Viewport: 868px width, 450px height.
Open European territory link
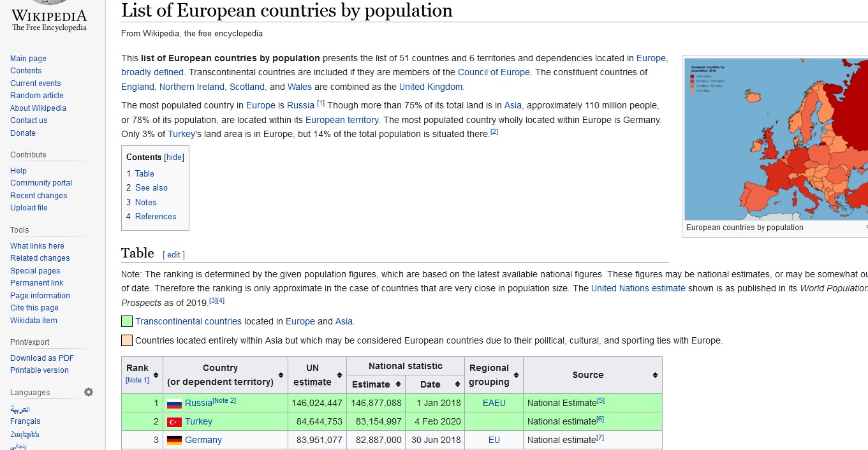pos(342,120)
